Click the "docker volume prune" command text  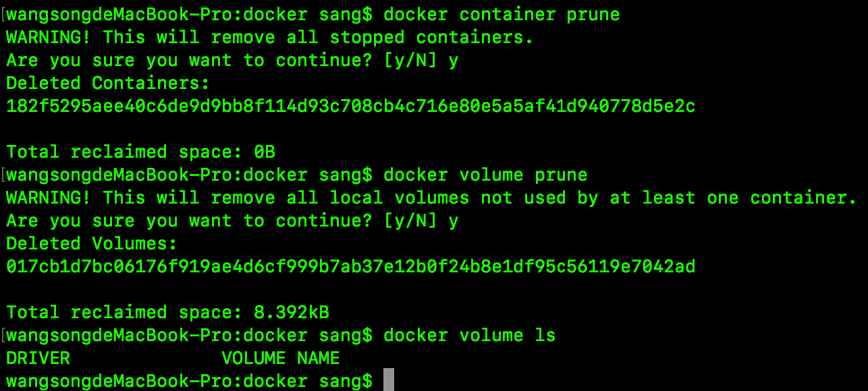tap(485, 175)
